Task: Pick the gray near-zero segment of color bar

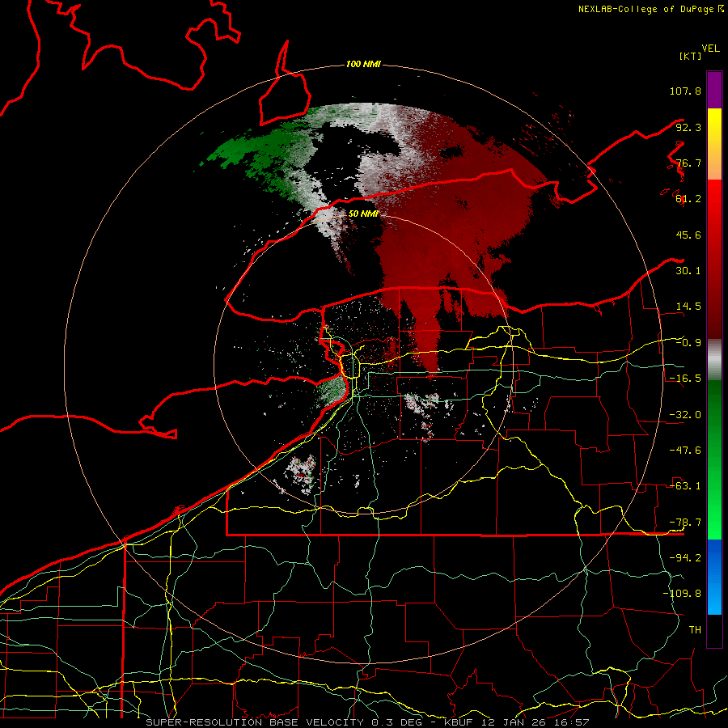Action: pos(714,360)
